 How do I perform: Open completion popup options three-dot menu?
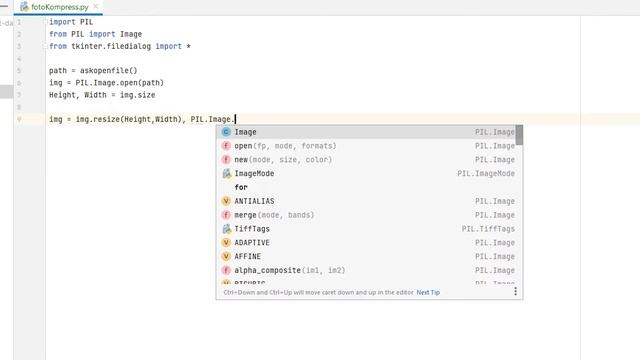(x=515, y=291)
